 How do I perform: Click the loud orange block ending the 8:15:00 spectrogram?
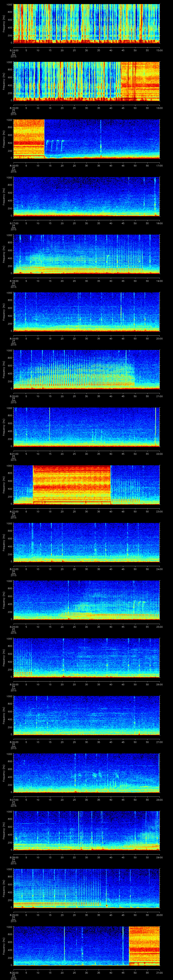coord(140,81)
